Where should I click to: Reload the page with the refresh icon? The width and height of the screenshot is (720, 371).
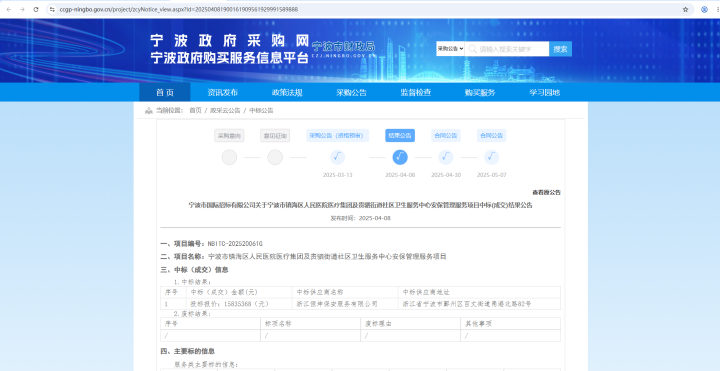point(36,9)
